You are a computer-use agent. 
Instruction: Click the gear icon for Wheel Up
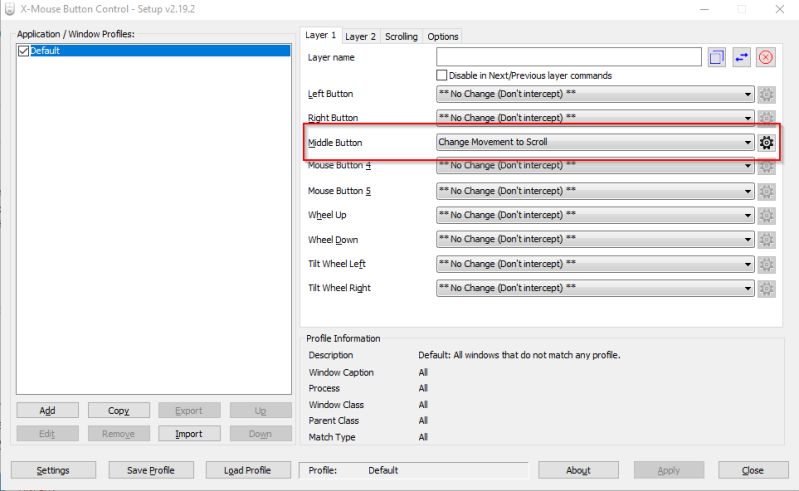tap(766, 215)
